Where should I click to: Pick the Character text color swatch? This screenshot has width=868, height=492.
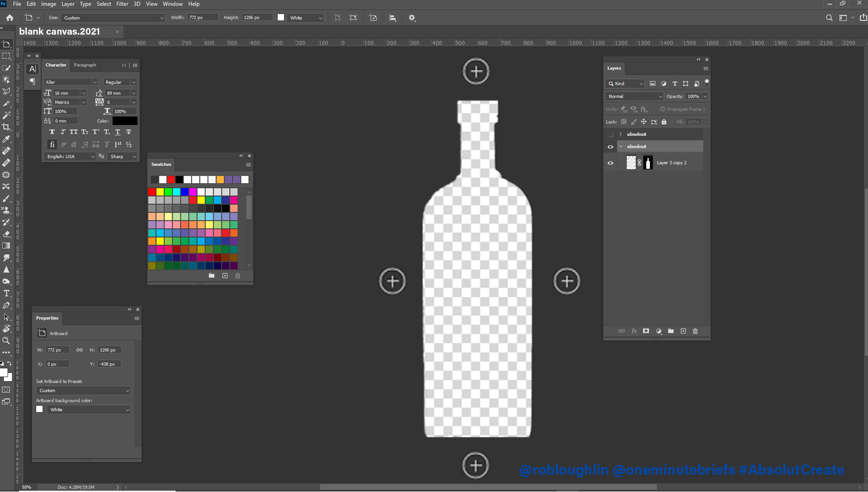click(124, 121)
